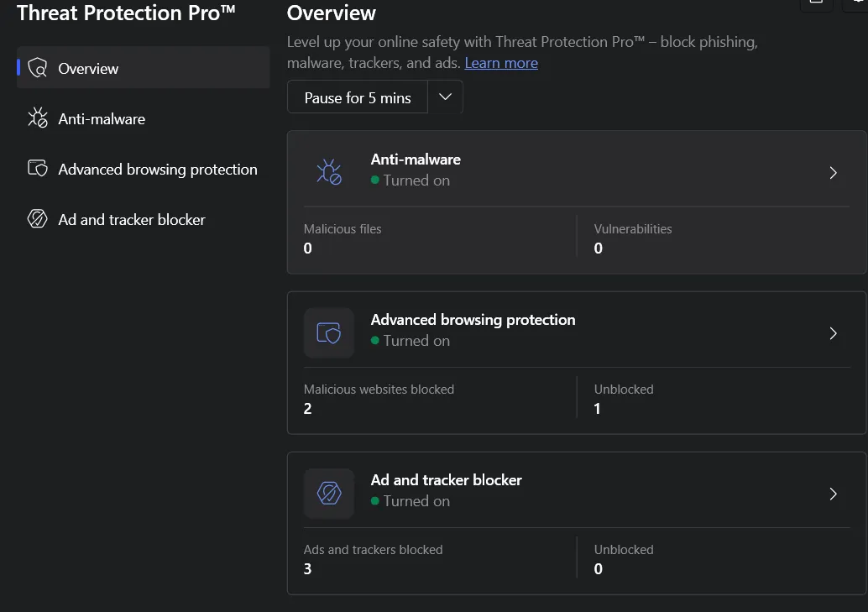
Task: Go to Advanced browsing protection in sidebar
Action: click(x=157, y=170)
